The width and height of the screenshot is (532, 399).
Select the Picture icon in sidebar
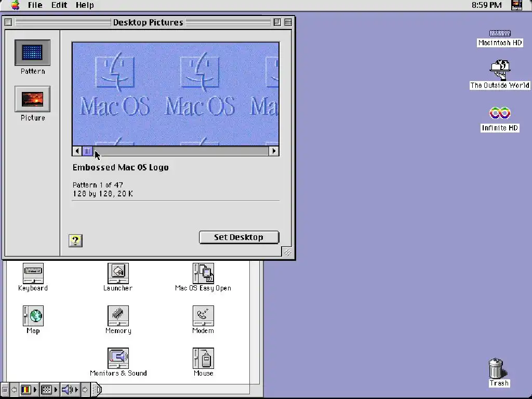(33, 99)
